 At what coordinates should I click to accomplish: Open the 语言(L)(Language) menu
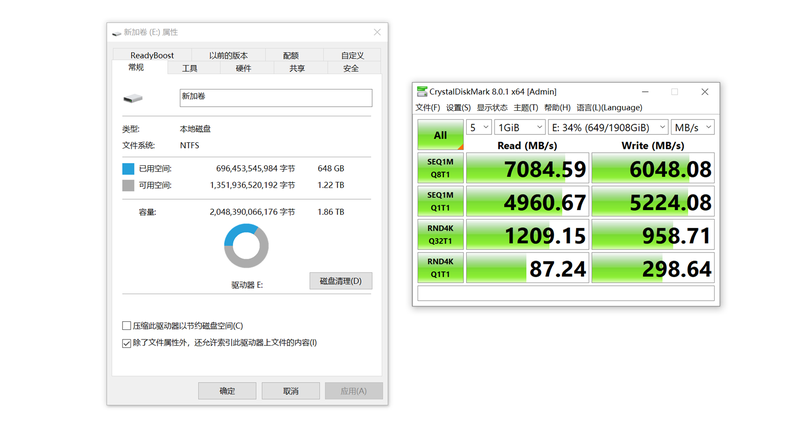click(x=609, y=108)
